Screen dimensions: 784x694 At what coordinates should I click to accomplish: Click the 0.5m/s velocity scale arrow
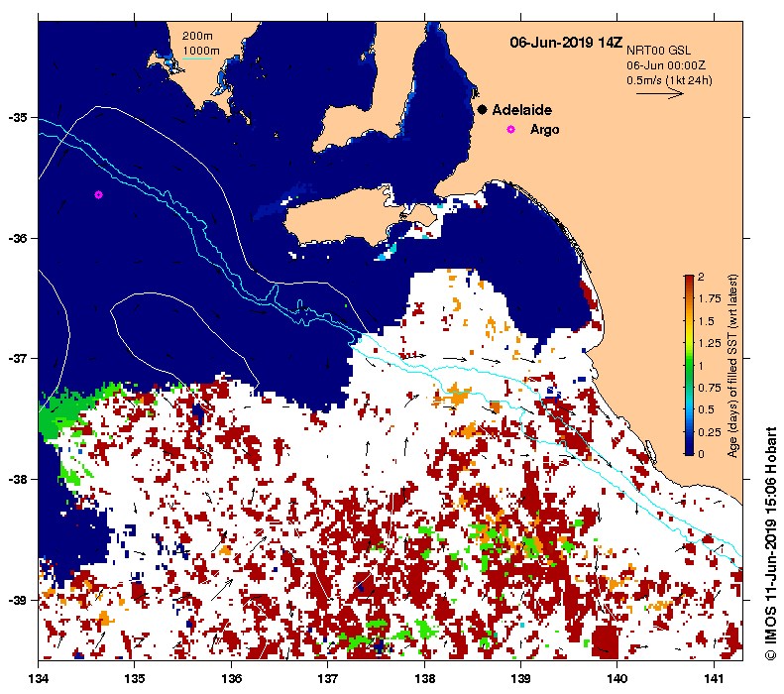tap(660, 93)
